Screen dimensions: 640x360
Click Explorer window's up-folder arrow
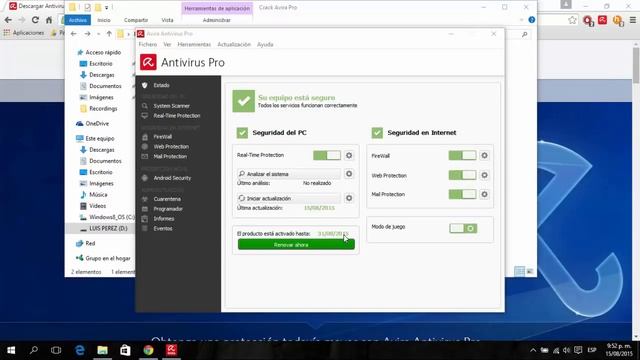pos(109,34)
